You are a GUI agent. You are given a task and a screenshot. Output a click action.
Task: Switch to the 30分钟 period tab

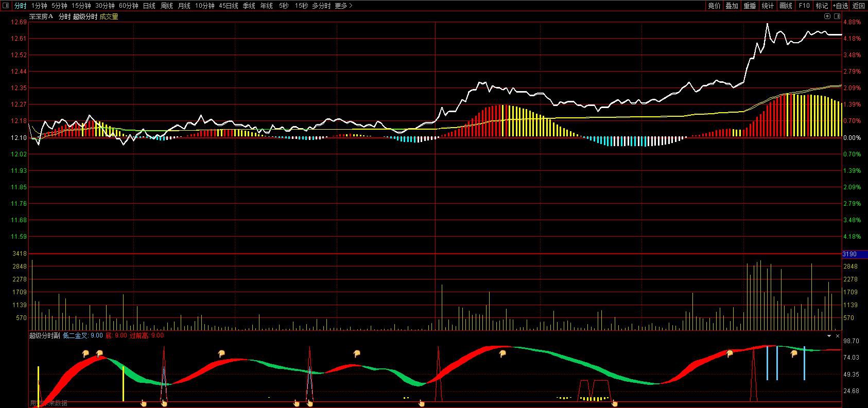pos(105,6)
